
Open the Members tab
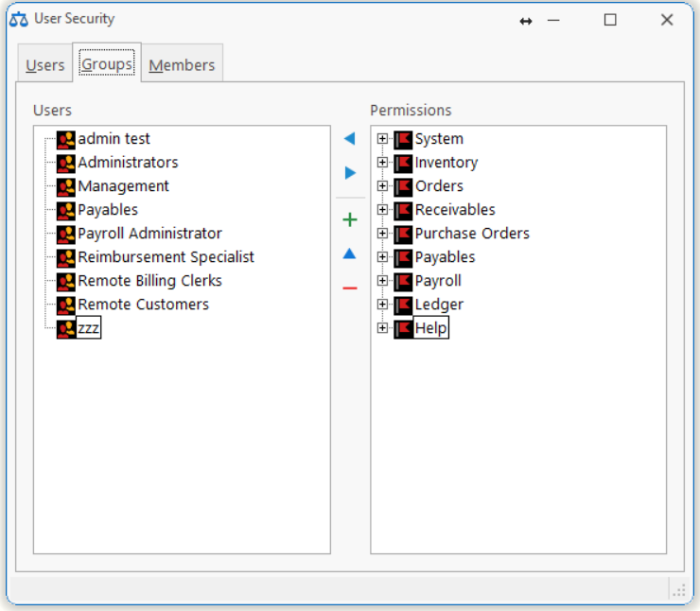click(182, 65)
